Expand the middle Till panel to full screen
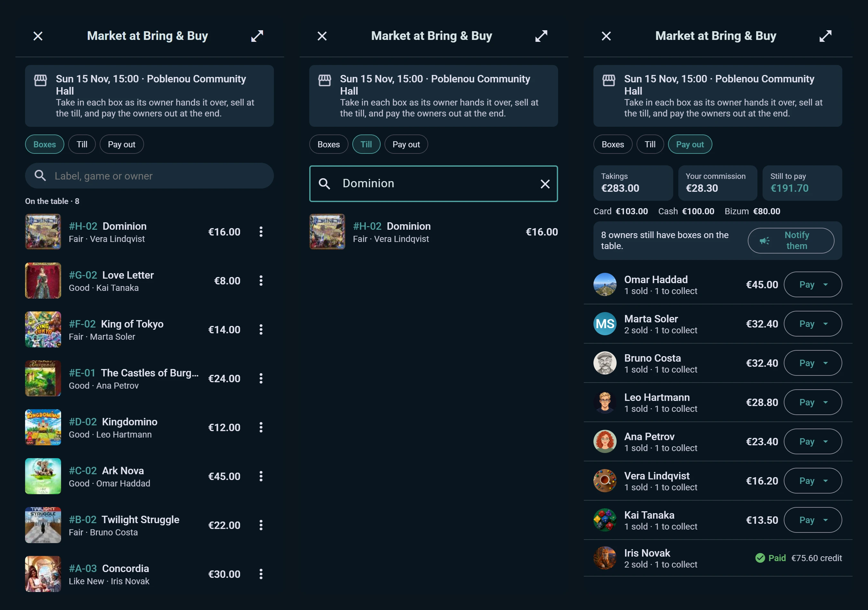This screenshot has width=868, height=610. point(541,36)
